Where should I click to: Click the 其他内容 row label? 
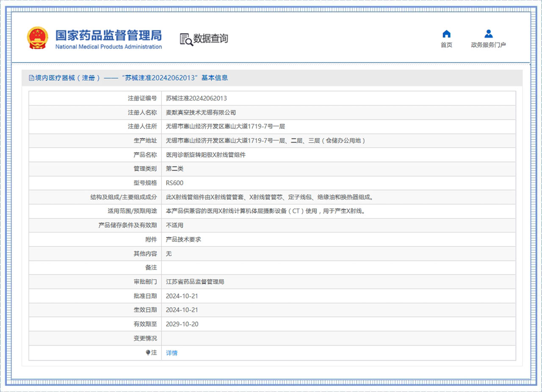[x=145, y=254]
